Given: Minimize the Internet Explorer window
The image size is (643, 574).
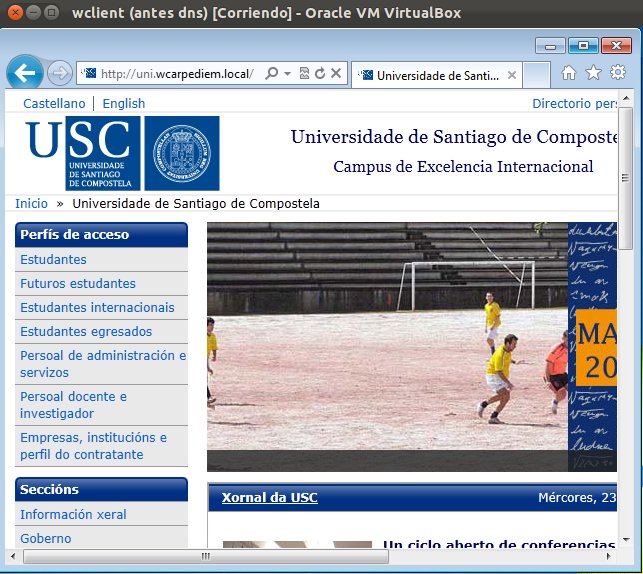Looking at the screenshot, I should coord(550,46).
